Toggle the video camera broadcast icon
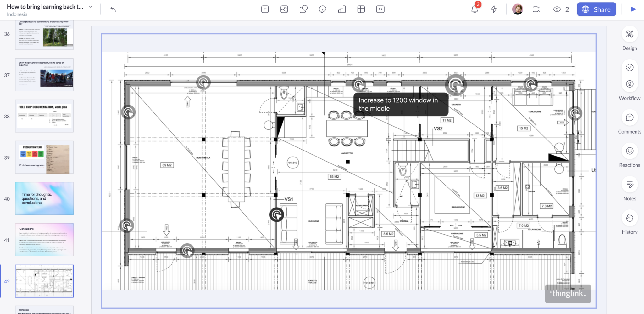 536,9
